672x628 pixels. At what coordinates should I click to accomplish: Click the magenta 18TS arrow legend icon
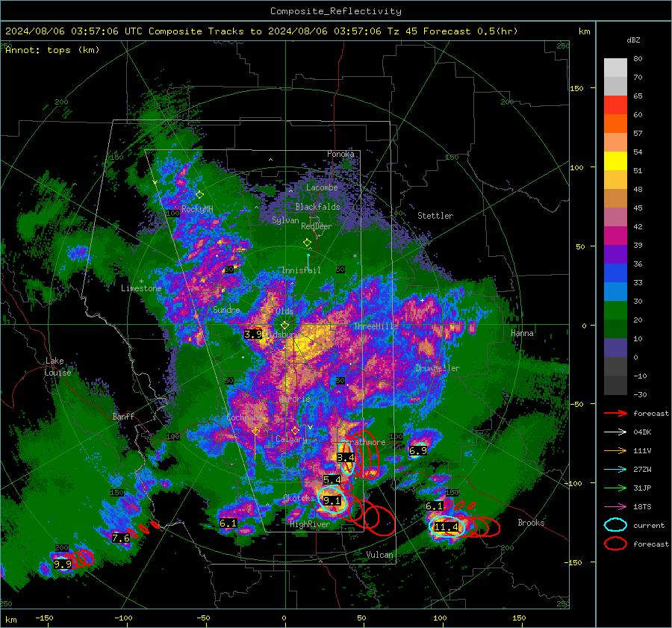[615, 507]
